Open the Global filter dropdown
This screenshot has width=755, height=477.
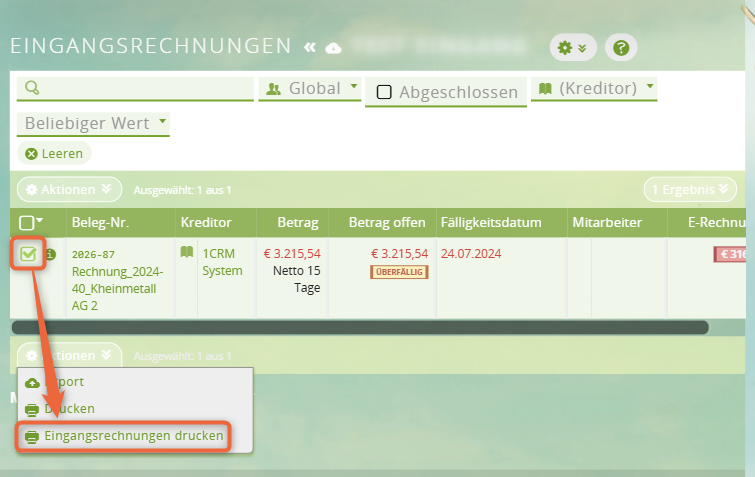pos(310,89)
